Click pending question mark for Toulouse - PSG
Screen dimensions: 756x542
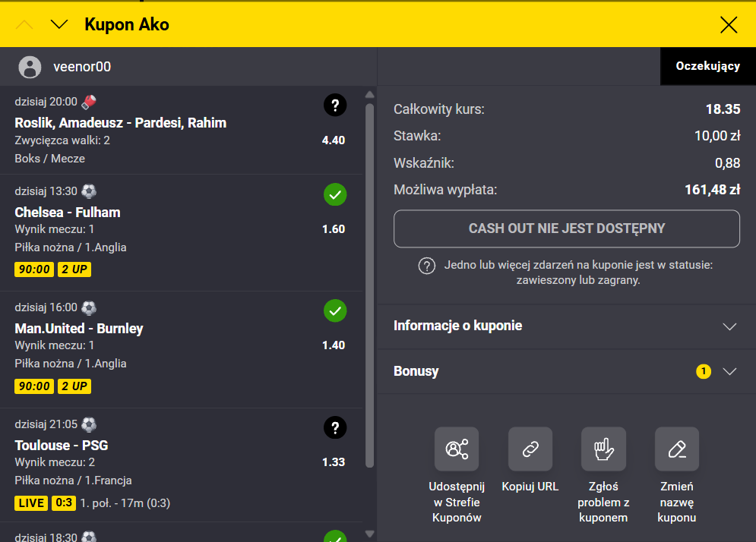(335, 427)
